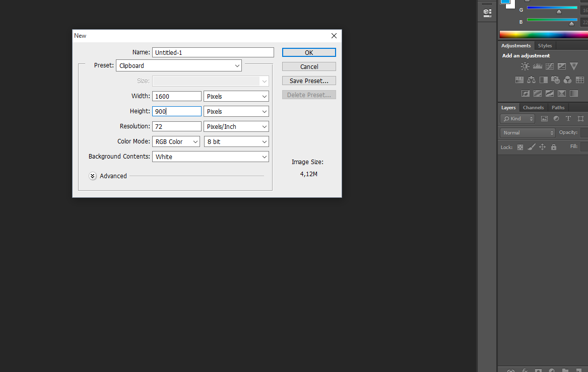Add a Photo Filter adjustment
Viewport: 588px width, 372px height.
tap(555, 80)
